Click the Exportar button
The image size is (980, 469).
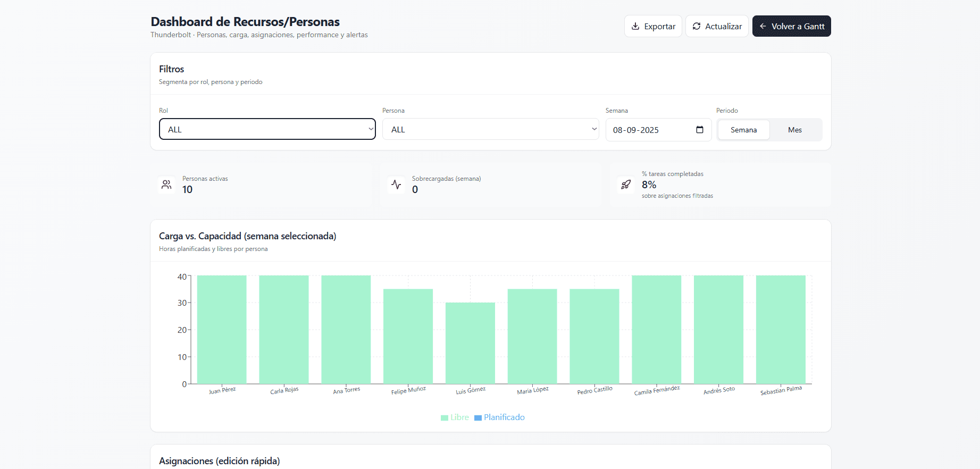653,26
